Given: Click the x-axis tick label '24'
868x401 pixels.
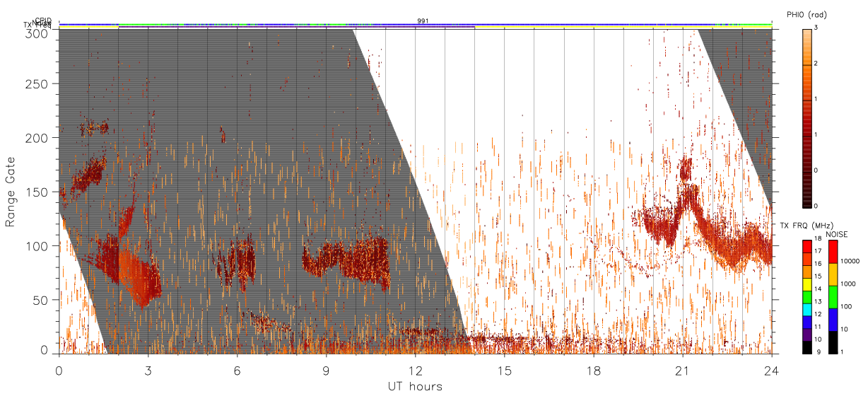Looking at the screenshot, I should pos(772,370).
